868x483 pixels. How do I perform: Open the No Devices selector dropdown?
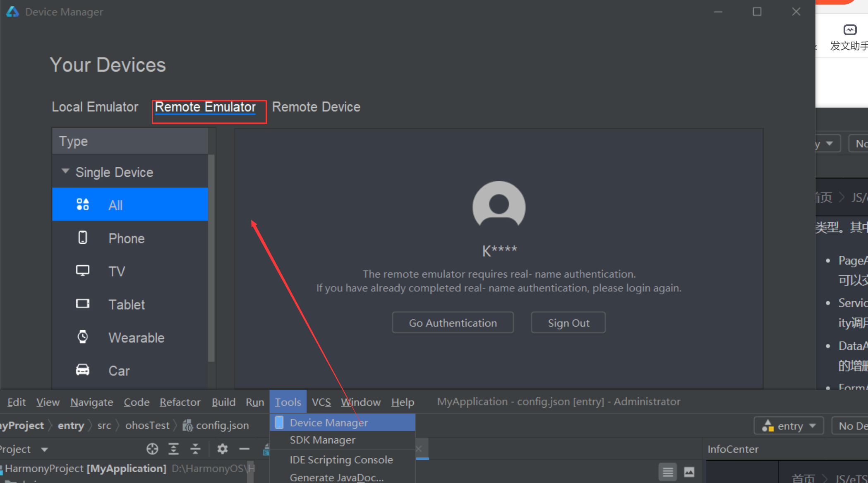850,426
